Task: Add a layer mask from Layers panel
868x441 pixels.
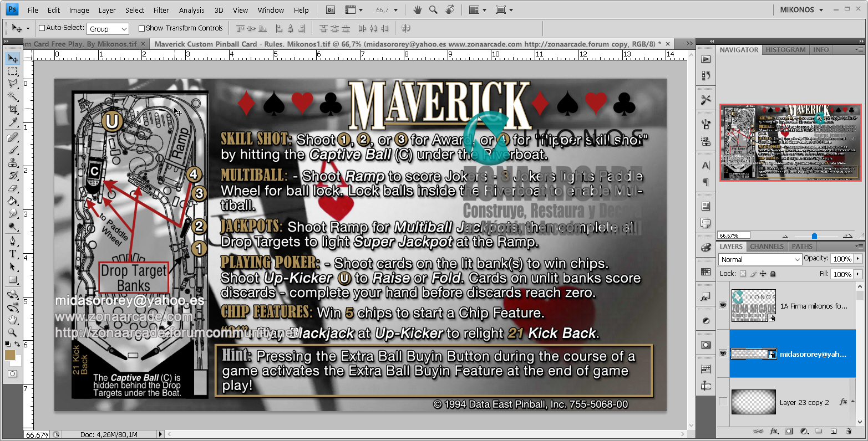Action: click(789, 431)
